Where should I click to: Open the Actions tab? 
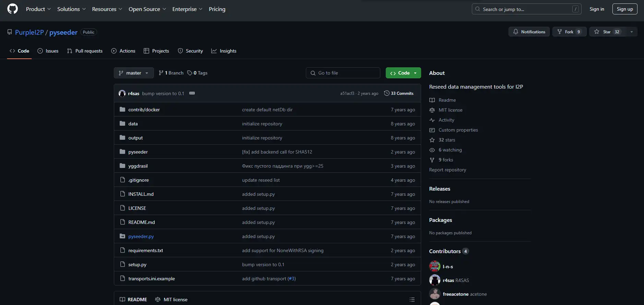(123, 51)
